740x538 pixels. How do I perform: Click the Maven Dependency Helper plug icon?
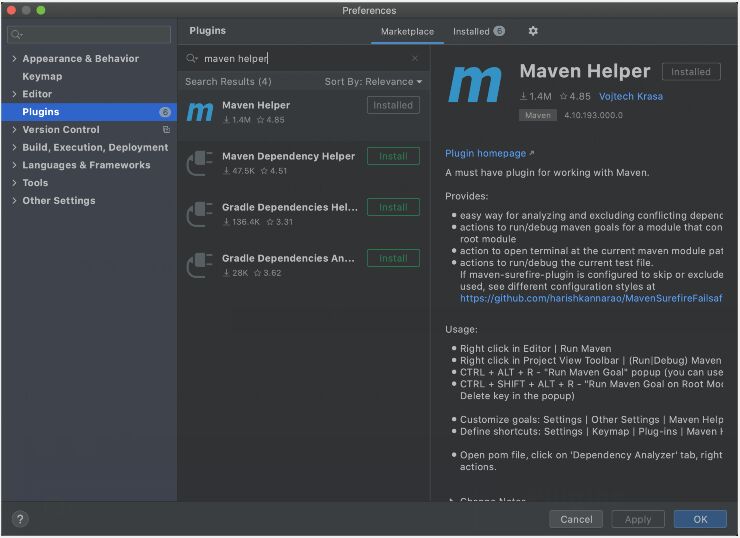click(200, 163)
